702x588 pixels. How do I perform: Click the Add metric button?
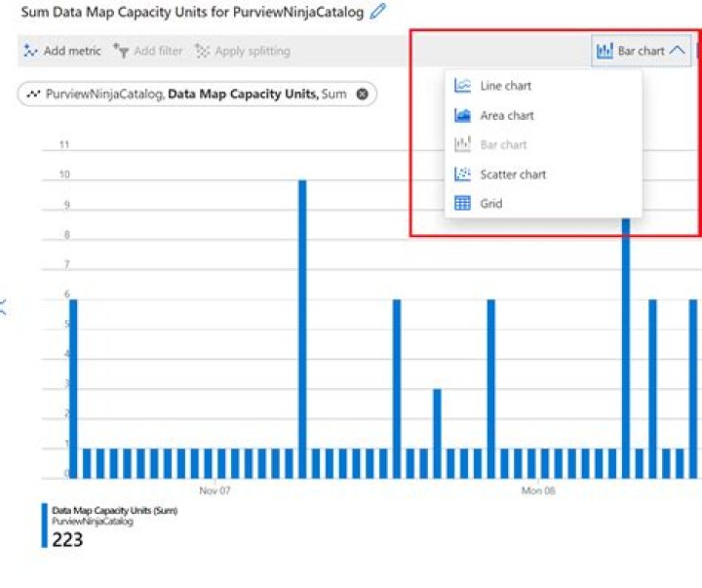(62, 51)
